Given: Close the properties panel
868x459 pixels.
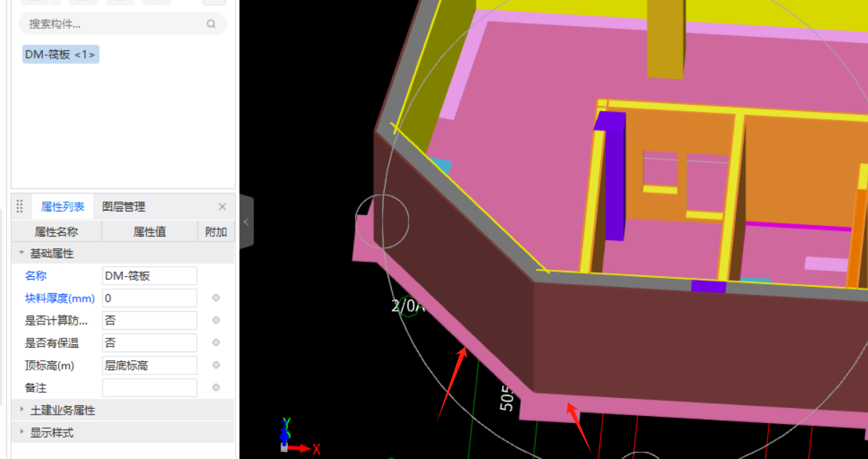Looking at the screenshot, I should point(223,207).
